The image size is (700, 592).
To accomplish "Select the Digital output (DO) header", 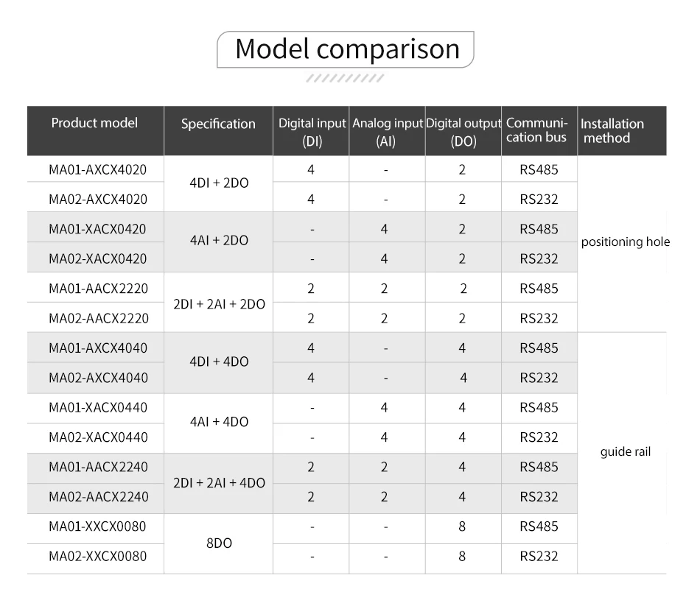I will pyautogui.click(x=463, y=132).
